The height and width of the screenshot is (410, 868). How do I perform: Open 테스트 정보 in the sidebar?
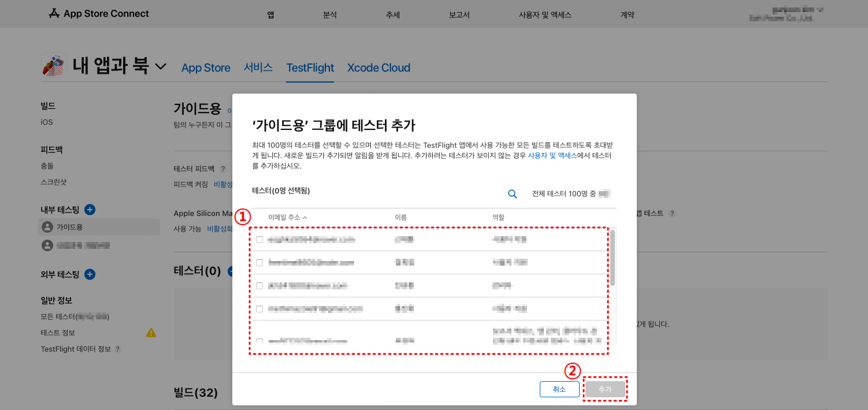point(58,333)
